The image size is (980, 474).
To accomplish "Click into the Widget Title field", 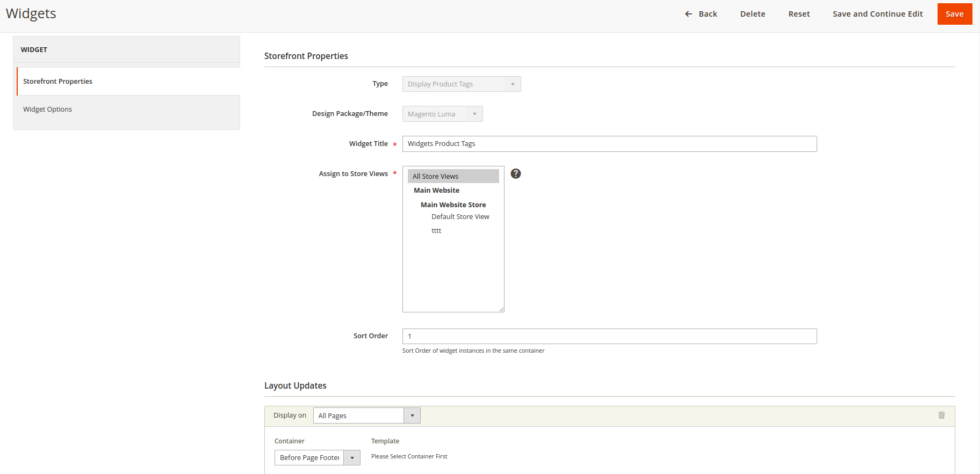I will (609, 144).
